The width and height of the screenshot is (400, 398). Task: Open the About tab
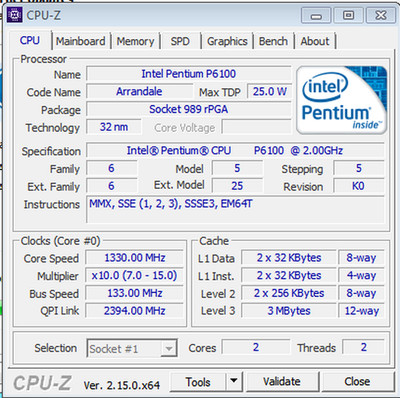tap(315, 41)
